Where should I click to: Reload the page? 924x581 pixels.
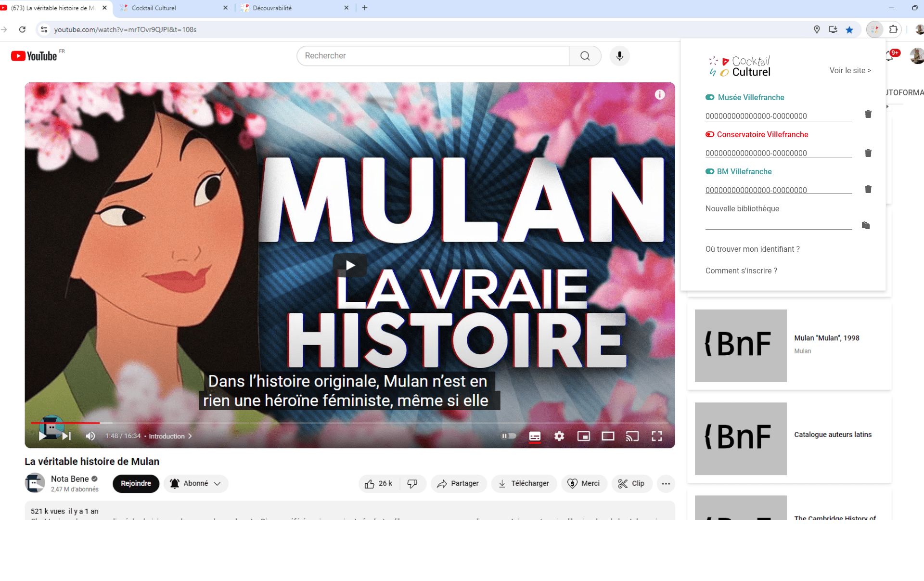(x=22, y=29)
